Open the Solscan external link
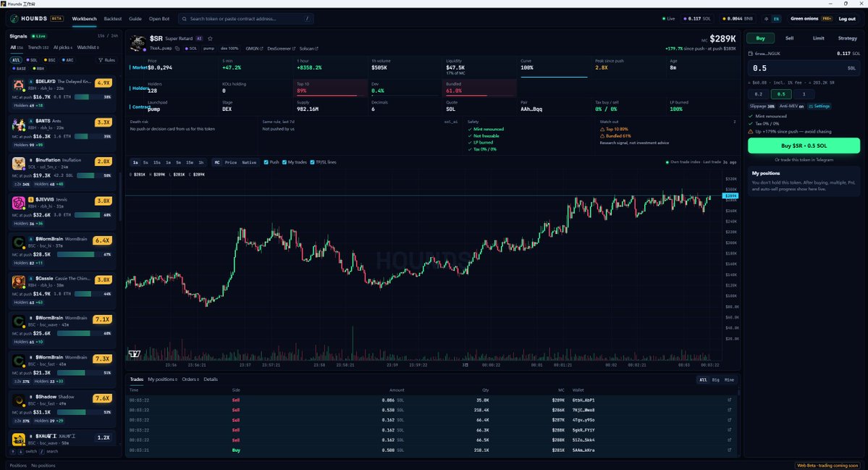Viewport: 868px width, 470px height. click(x=309, y=49)
